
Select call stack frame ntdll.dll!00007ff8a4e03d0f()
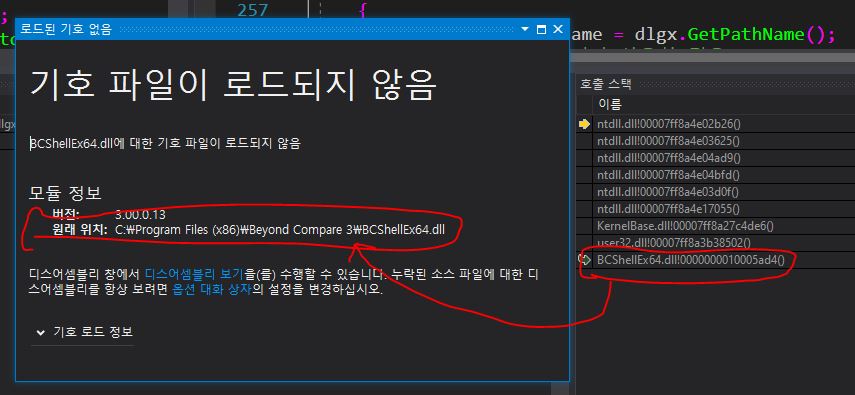pos(667,191)
